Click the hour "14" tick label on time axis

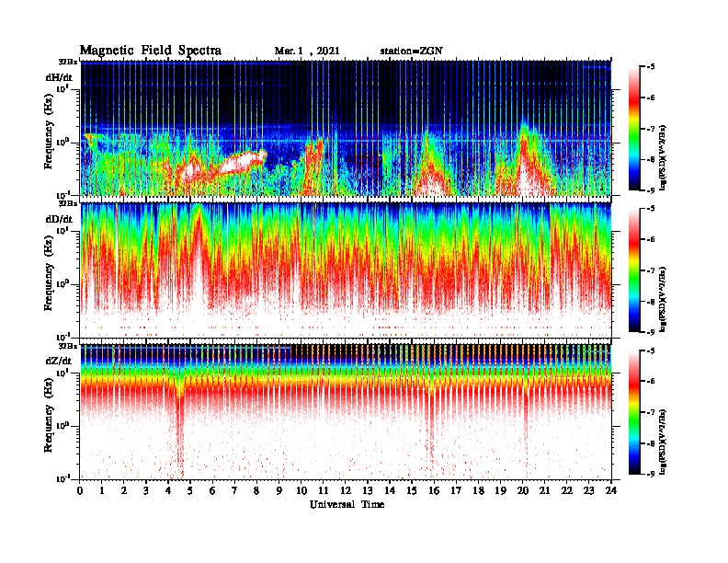point(390,490)
